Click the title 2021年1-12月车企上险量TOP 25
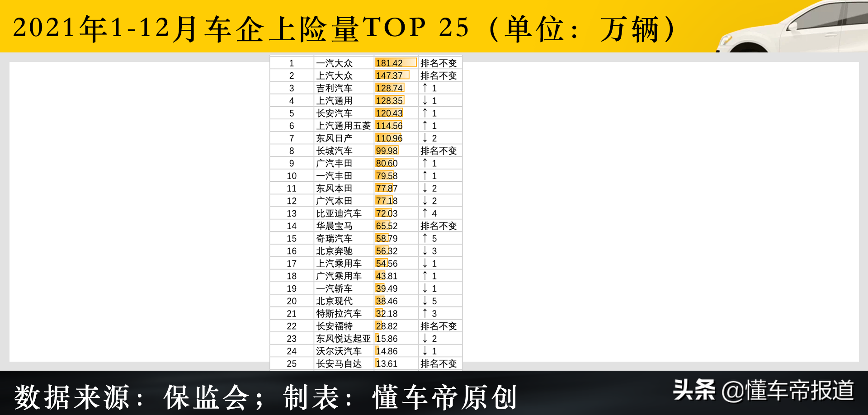Image resolution: width=868 pixels, height=415 pixels. coord(242,28)
